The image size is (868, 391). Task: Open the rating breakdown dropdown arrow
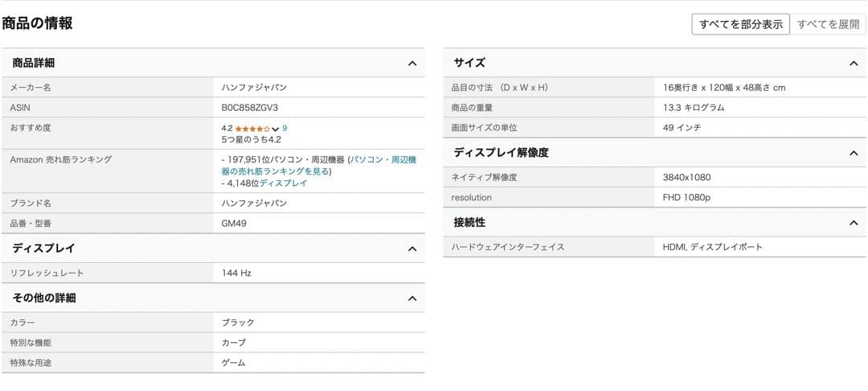click(276, 129)
